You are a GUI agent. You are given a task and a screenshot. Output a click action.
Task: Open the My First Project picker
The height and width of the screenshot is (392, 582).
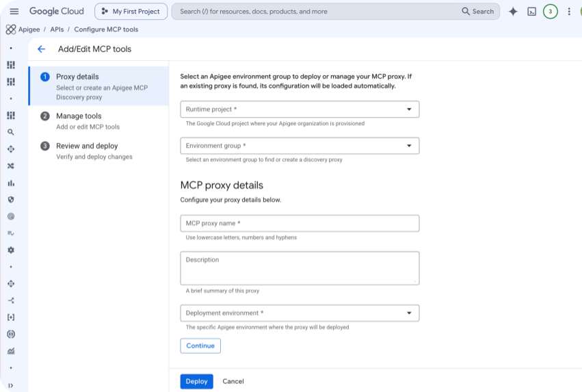[x=131, y=12]
